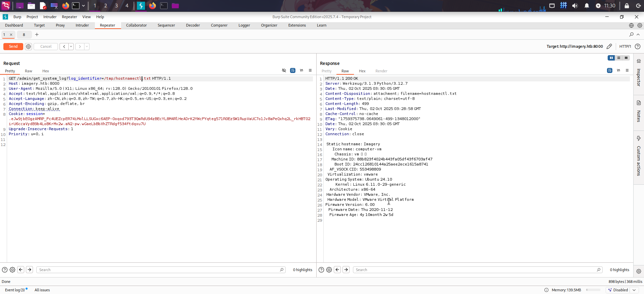Toggle response line wrap
This screenshot has height=294, width=644.
pos(610,70)
